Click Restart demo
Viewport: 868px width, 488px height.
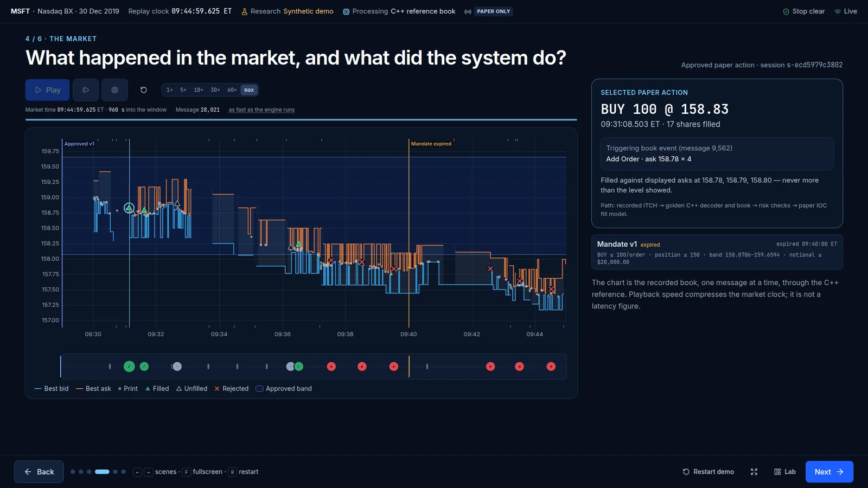[x=708, y=472]
